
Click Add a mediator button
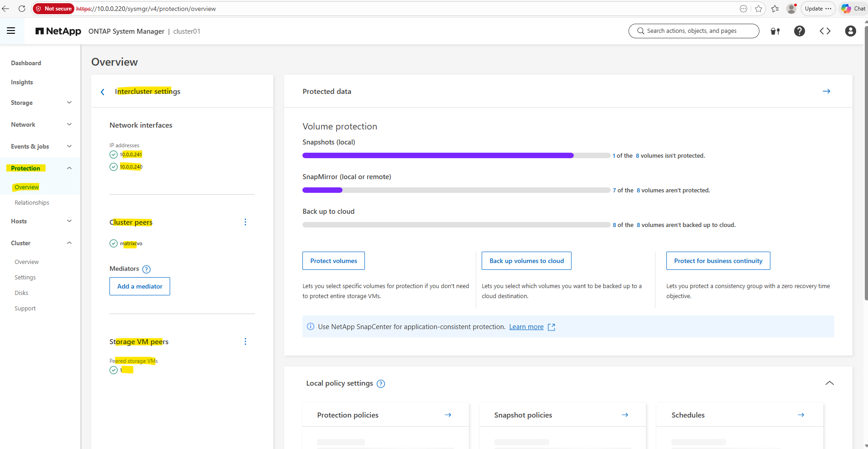pos(140,286)
